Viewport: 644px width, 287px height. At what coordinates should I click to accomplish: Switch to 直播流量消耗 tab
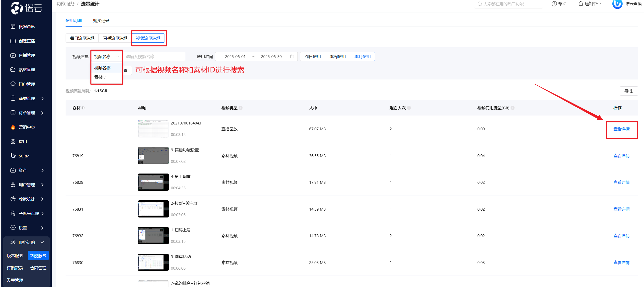pyautogui.click(x=115, y=38)
